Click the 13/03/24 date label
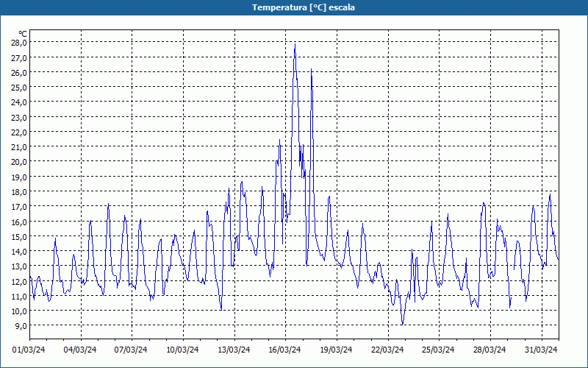588x368 pixels. 234,350
